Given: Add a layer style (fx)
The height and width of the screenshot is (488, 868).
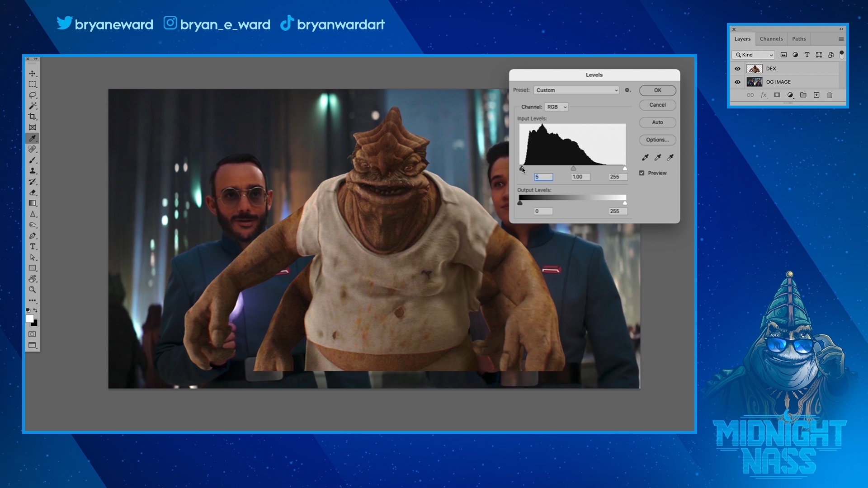Looking at the screenshot, I should [764, 95].
